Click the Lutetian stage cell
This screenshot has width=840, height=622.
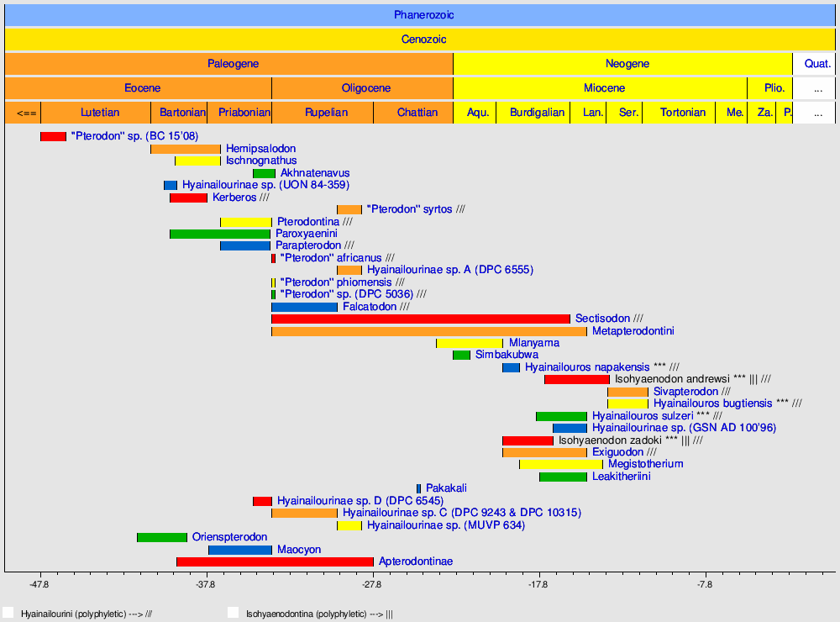100,113
